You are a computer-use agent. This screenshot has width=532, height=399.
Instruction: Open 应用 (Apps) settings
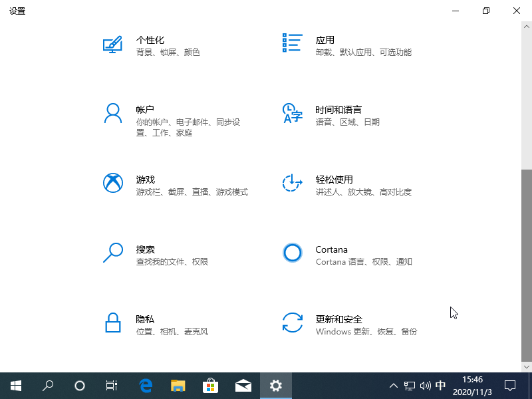click(326, 45)
